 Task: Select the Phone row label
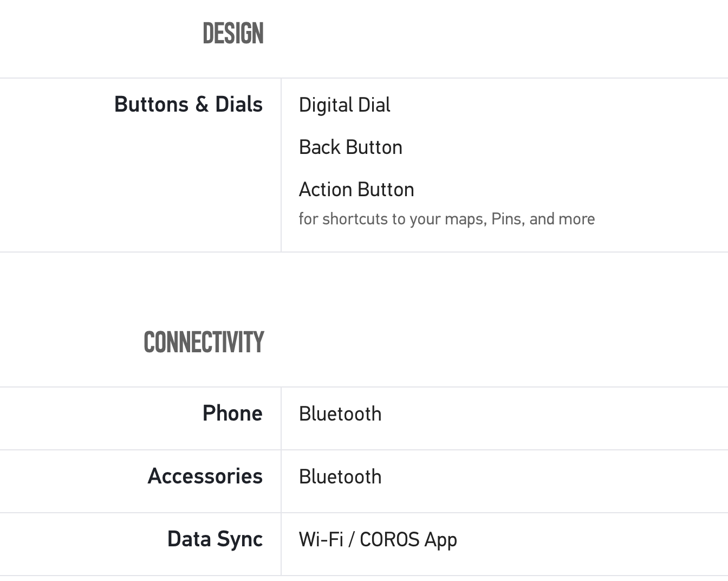click(x=232, y=413)
